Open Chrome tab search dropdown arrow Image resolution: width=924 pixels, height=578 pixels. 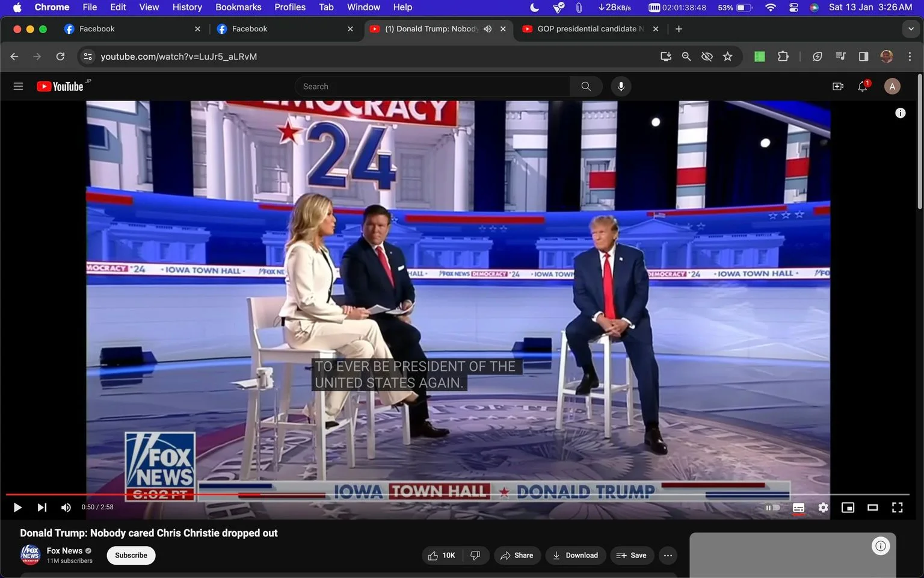point(911,29)
